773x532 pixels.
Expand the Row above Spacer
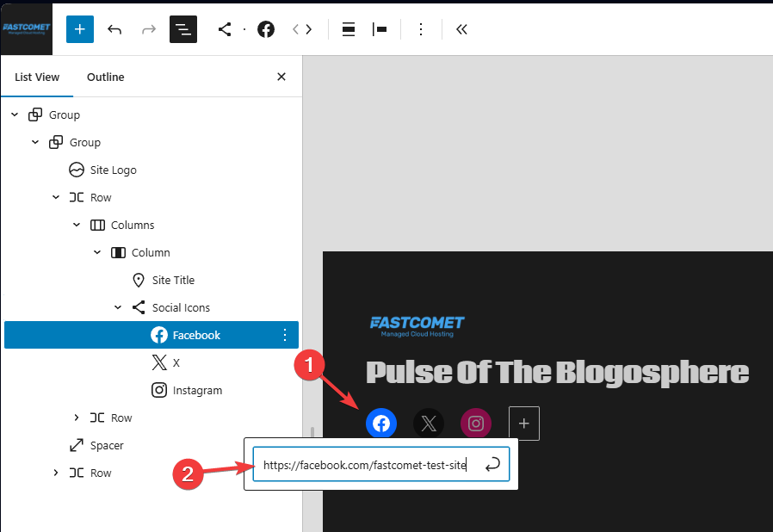click(x=77, y=418)
